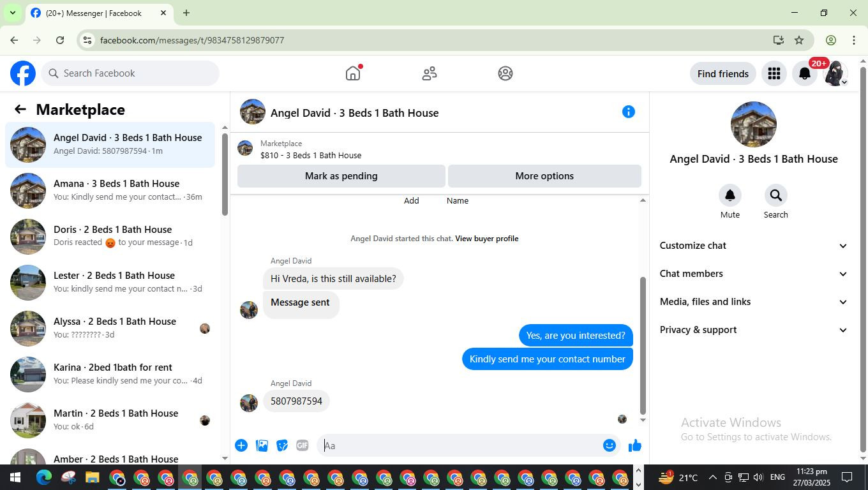Viewport: 868px width, 490px height.
Task: Open the emoji picker
Action: pos(610,445)
